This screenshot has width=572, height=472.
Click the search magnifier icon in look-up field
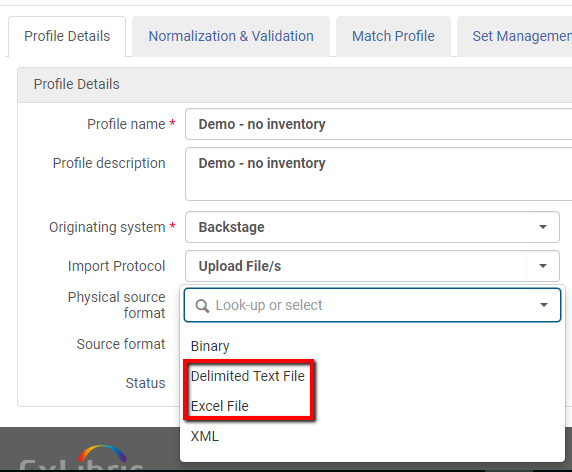202,306
